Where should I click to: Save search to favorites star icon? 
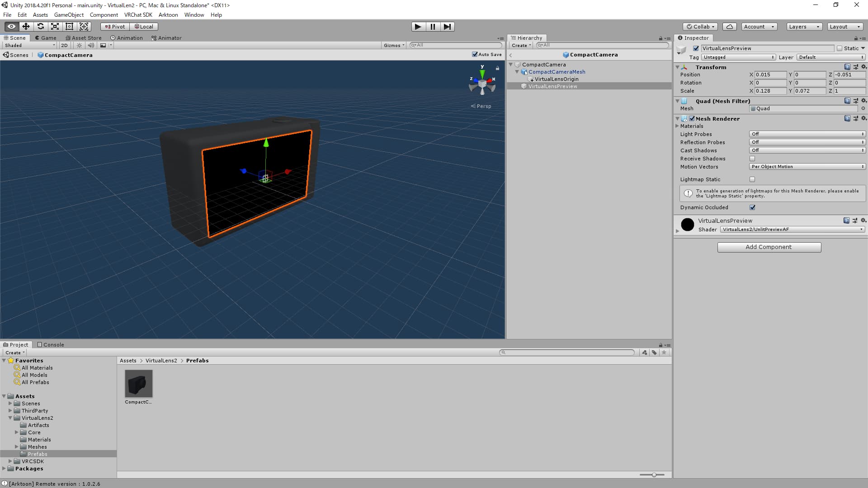(x=664, y=352)
